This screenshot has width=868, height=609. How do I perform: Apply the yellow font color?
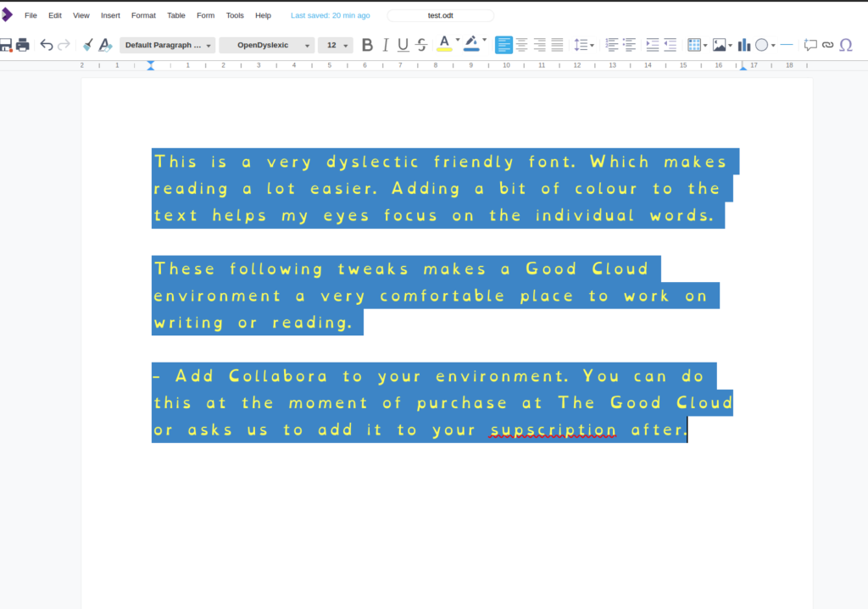pos(444,44)
